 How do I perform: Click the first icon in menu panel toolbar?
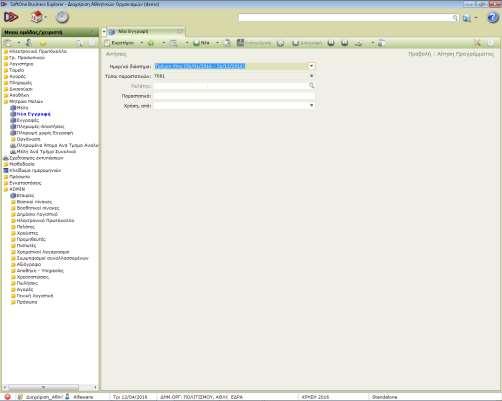coord(8,43)
